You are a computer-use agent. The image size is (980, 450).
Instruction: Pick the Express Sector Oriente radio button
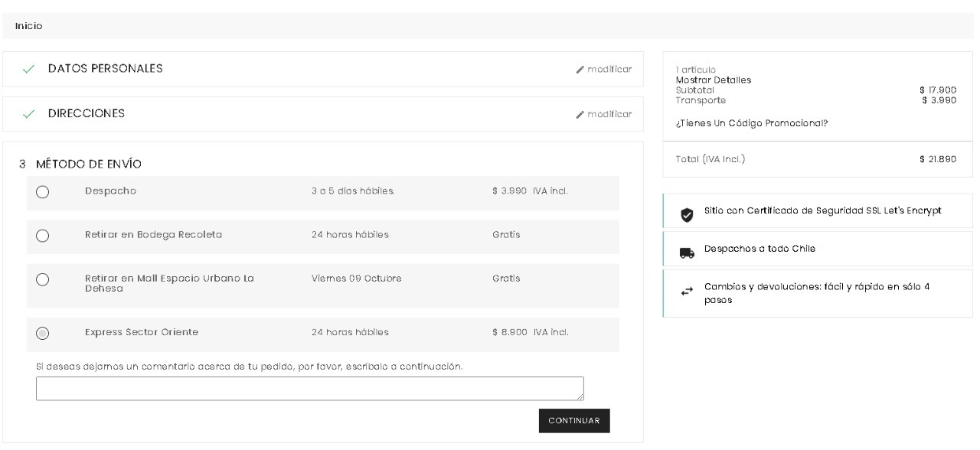tap(43, 333)
